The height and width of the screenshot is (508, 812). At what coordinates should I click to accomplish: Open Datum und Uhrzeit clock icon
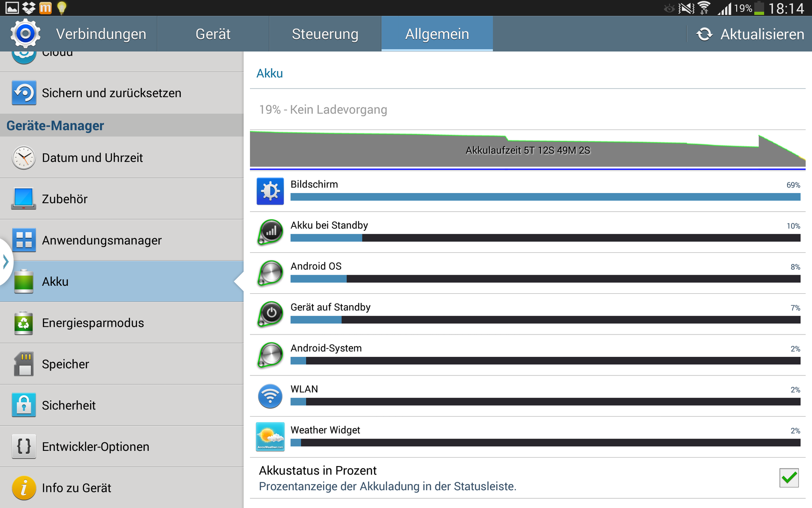click(24, 157)
